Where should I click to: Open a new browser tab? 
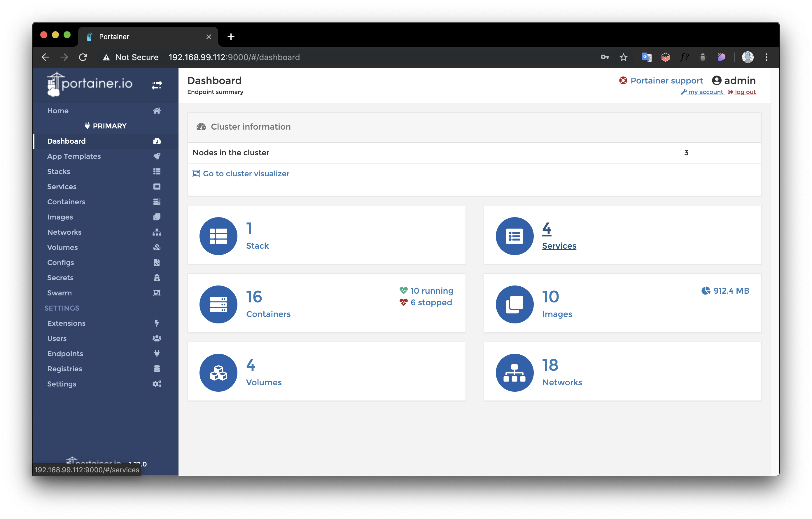pyautogui.click(x=231, y=36)
